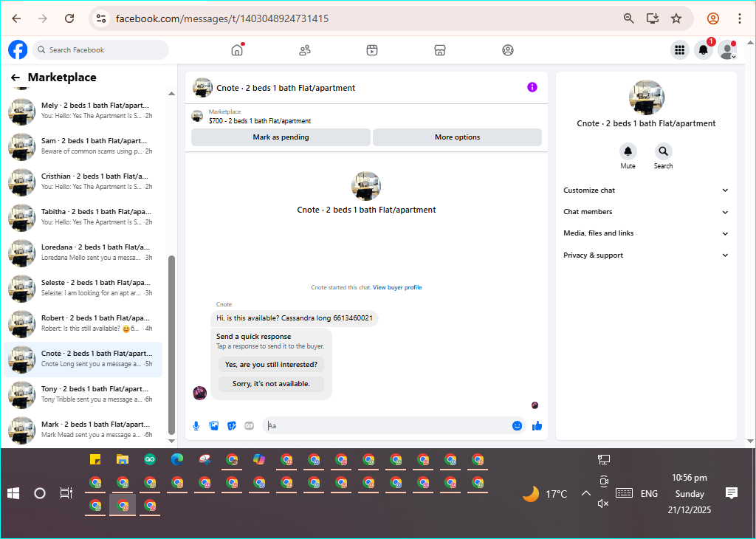Click the browser address bar URL

pyautogui.click(x=221, y=18)
